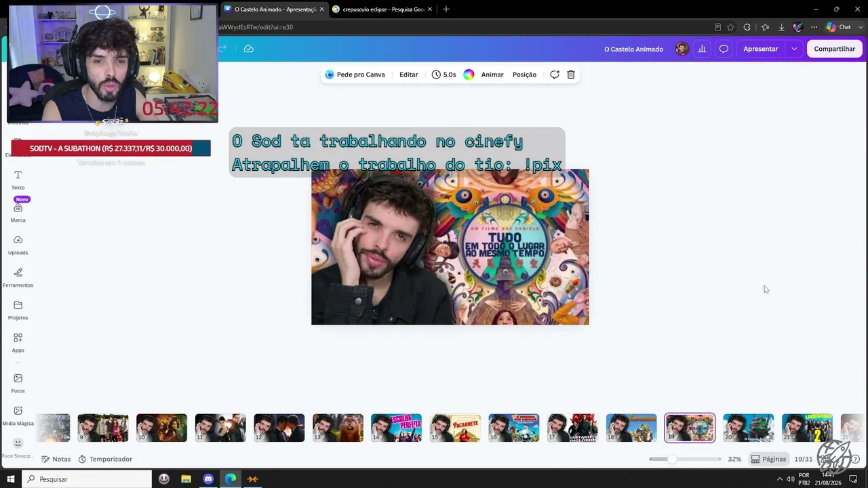Viewport: 868px width, 488px height.
Task: Select page 15 Bacarrete thumbnail
Action: pos(456,428)
